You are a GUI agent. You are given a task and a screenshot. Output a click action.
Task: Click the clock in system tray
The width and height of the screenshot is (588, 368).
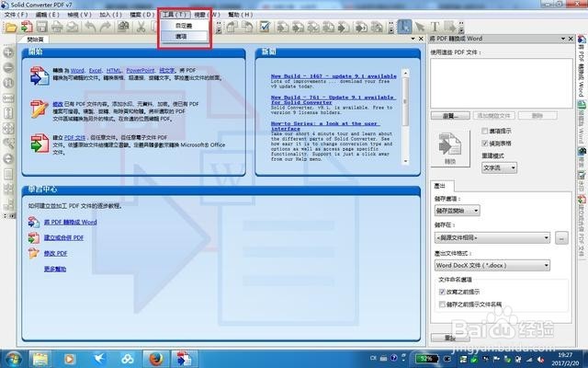tap(565, 358)
